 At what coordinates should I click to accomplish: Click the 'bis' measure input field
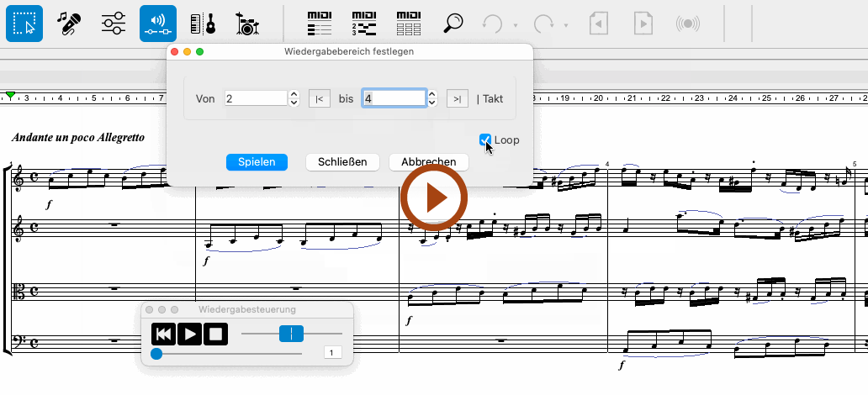[394, 98]
